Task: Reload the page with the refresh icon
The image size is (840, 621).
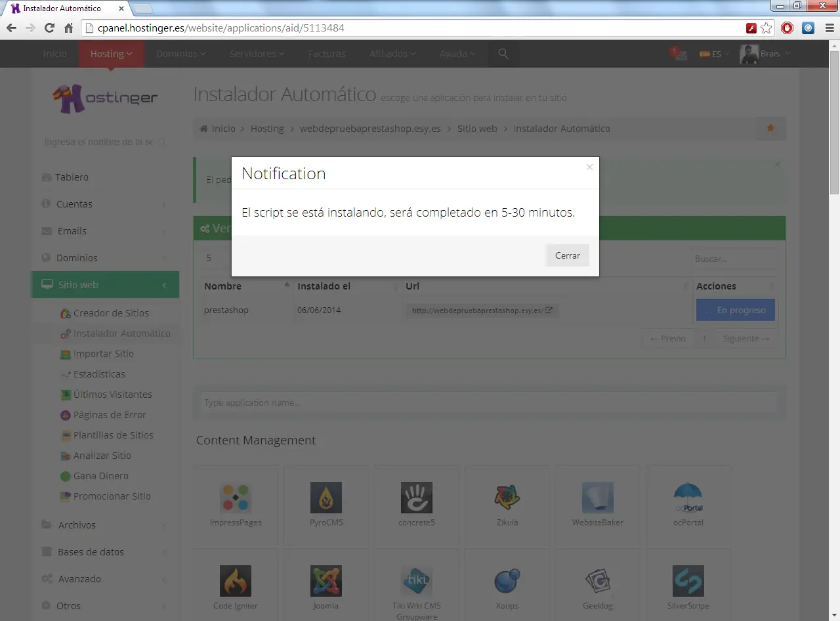Action: [49, 28]
